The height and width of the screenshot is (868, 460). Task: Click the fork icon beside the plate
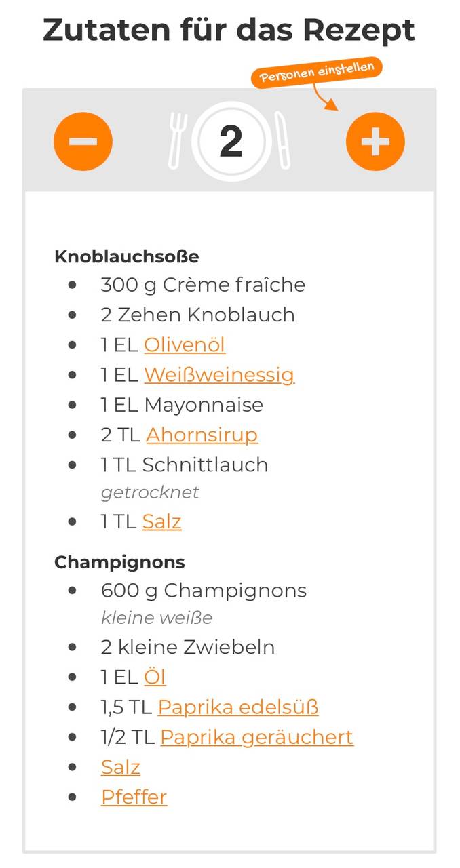tap(177, 141)
